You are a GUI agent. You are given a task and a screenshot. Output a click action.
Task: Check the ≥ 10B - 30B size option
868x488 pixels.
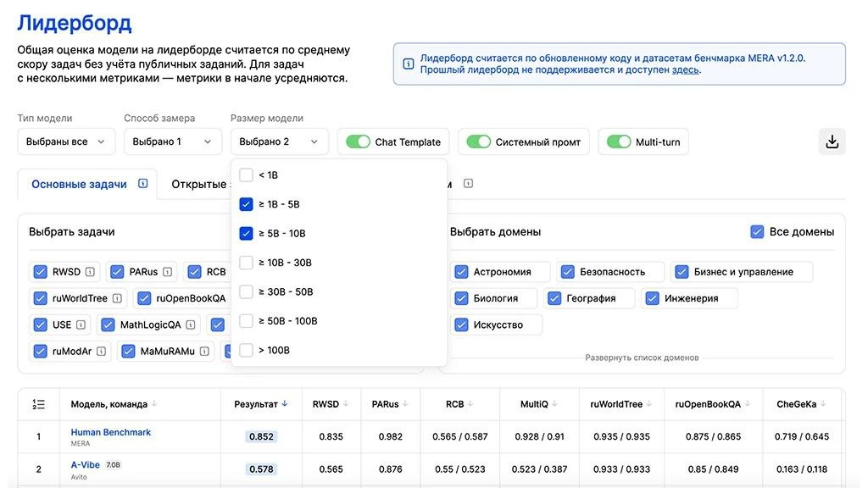[x=247, y=263]
